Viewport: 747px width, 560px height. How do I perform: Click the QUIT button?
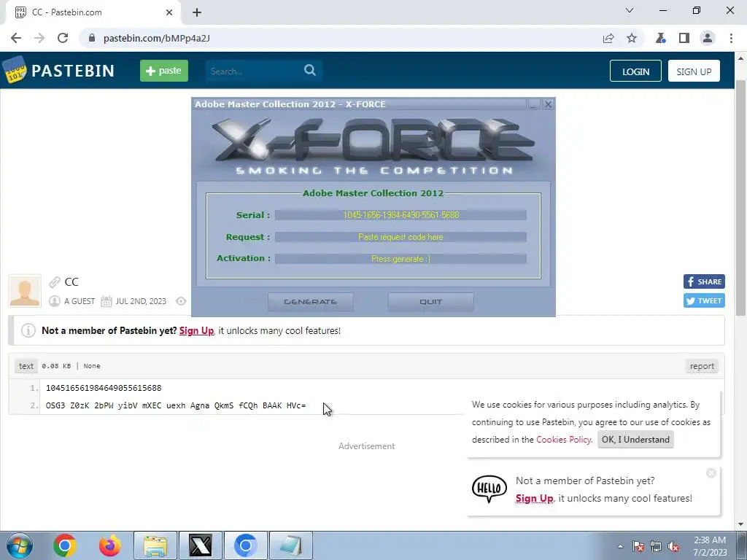[x=430, y=302]
